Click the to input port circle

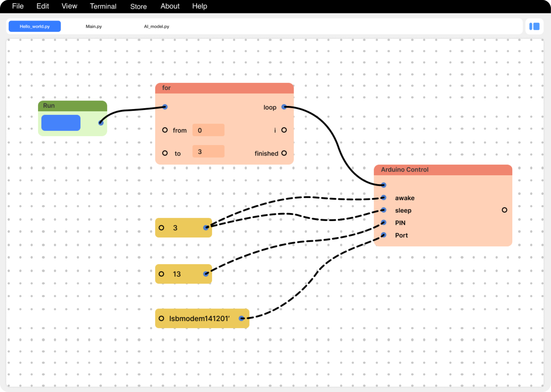[165, 153]
